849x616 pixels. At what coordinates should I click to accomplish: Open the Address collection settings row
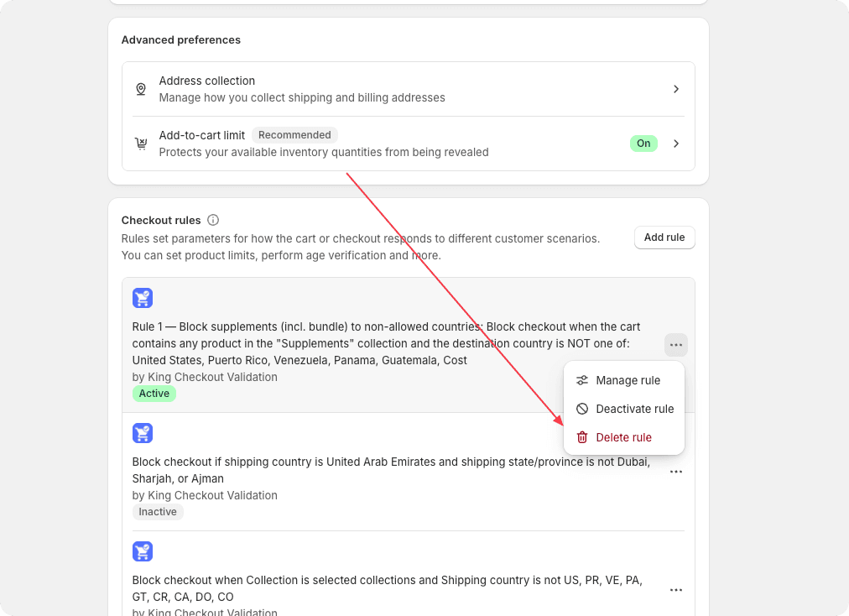click(409, 89)
